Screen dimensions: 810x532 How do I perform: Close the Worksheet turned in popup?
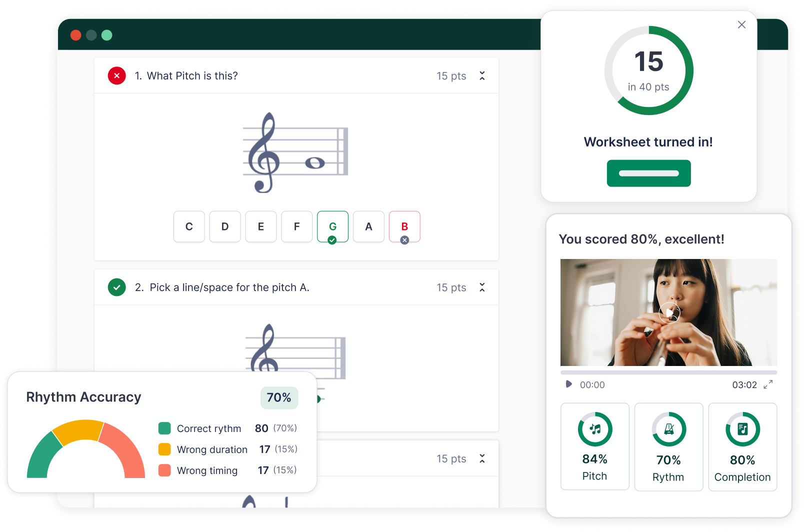pyautogui.click(x=741, y=24)
